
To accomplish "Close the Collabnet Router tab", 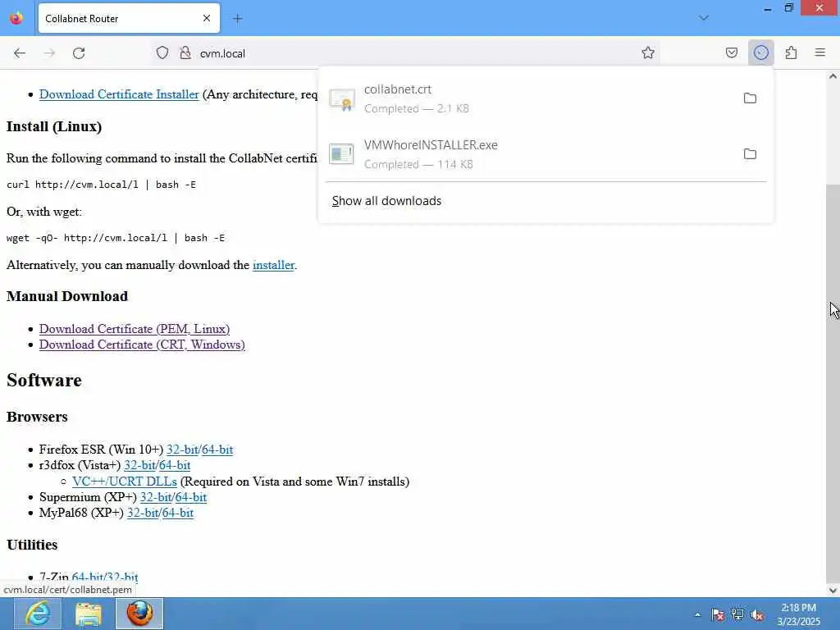I will [207, 18].
